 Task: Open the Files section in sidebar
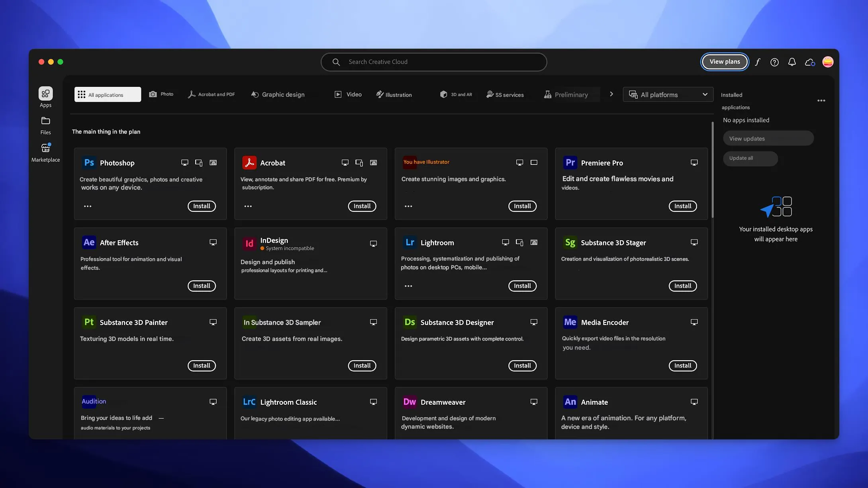tap(45, 125)
